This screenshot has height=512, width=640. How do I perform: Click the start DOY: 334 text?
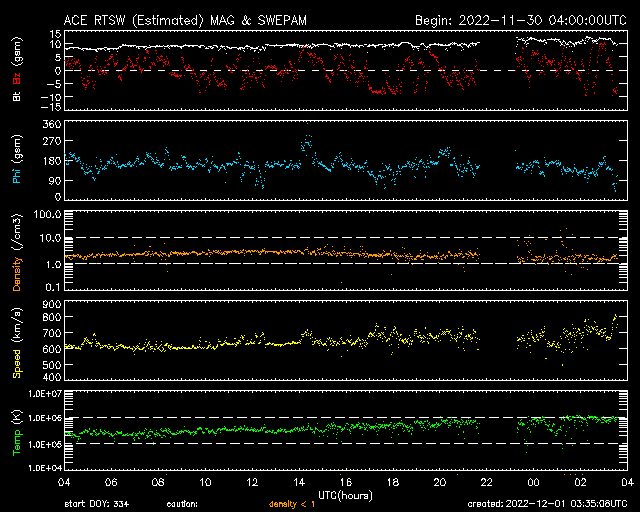coord(99,503)
